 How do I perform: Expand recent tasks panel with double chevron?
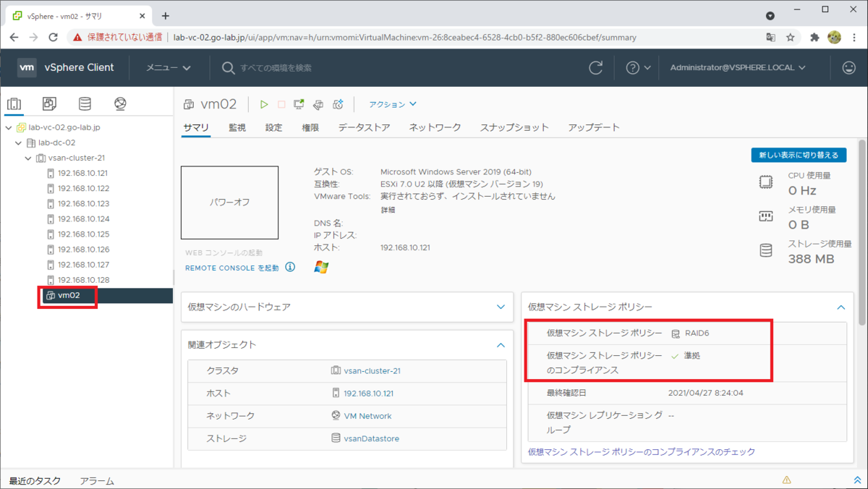pyautogui.click(x=857, y=480)
